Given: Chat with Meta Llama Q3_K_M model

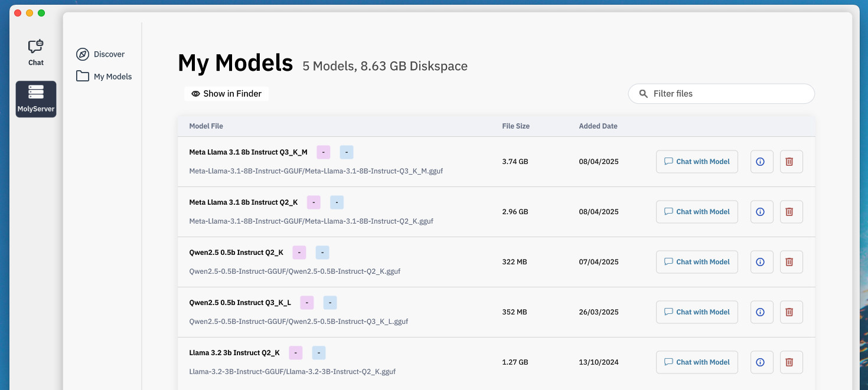Looking at the screenshot, I should point(697,162).
